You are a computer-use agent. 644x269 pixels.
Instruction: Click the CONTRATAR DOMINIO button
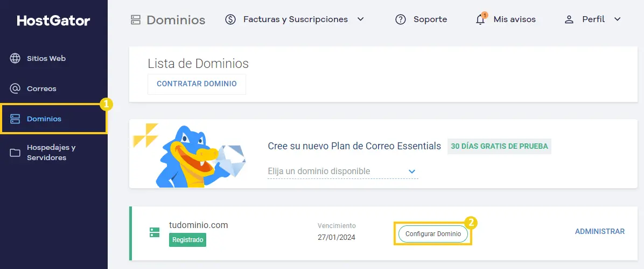click(197, 84)
